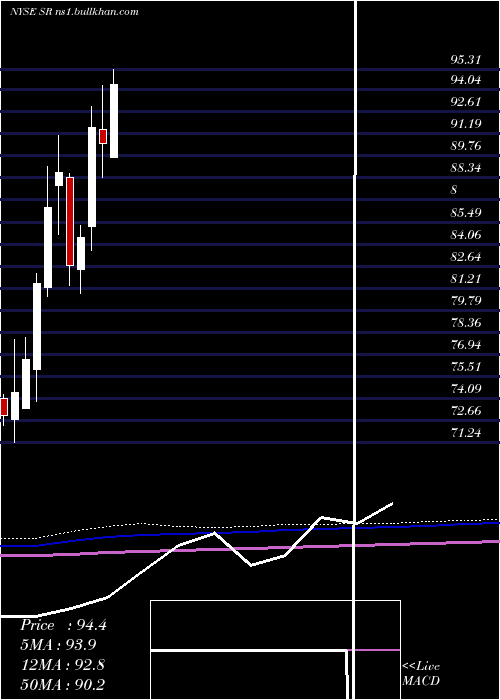Click the 12MA : 92.8 readout
500x700 pixels.
point(63,665)
